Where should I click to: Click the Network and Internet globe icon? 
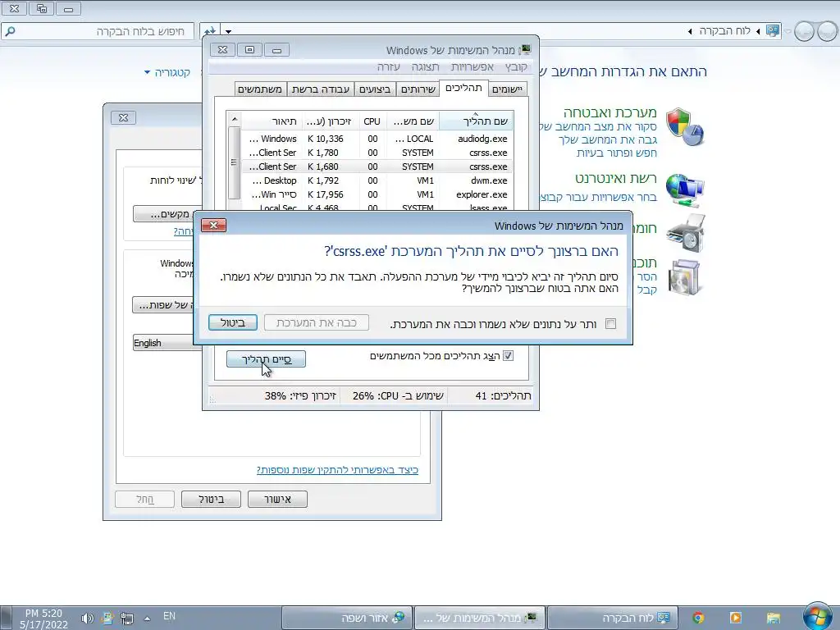click(x=685, y=190)
